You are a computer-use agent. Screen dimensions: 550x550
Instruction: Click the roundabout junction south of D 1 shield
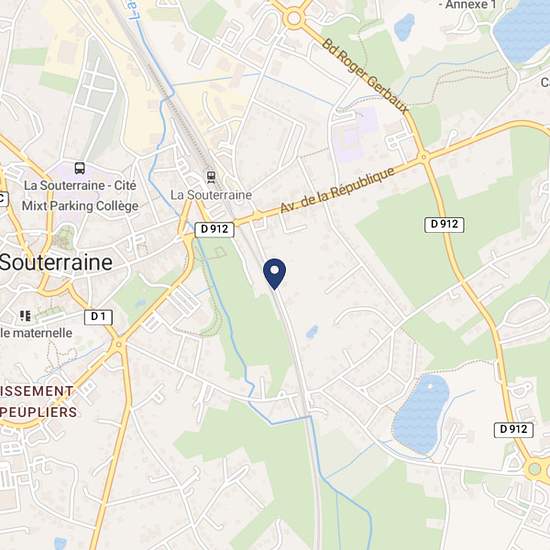119,344
